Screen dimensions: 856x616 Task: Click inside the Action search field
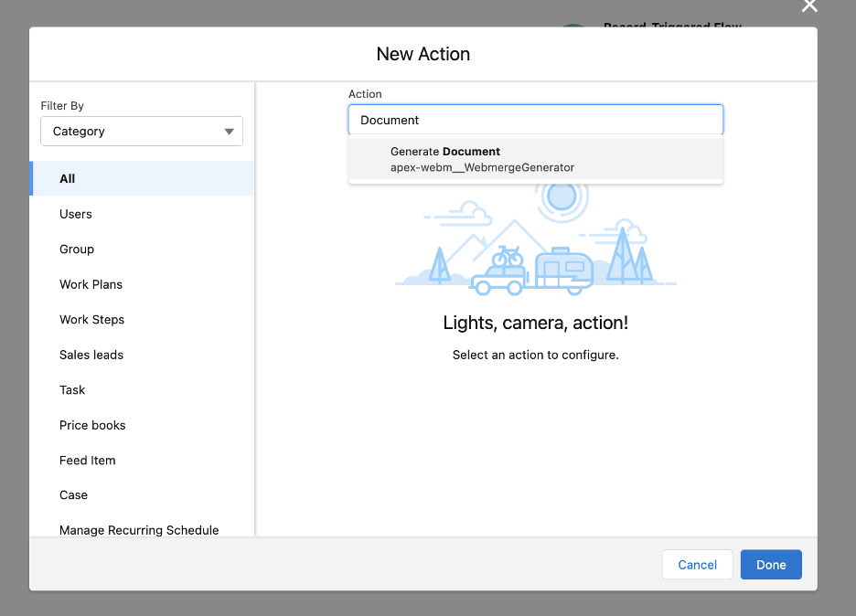pos(535,120)
